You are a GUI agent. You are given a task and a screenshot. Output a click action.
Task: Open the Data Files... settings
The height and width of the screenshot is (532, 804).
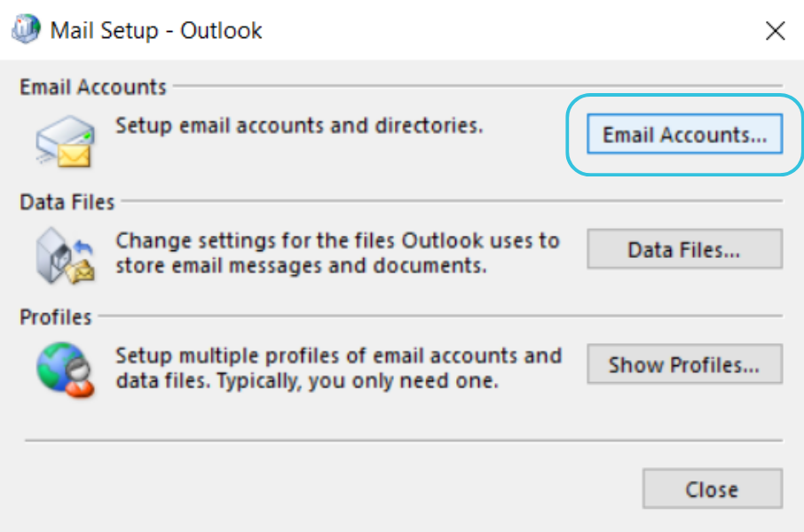point(684,249)
